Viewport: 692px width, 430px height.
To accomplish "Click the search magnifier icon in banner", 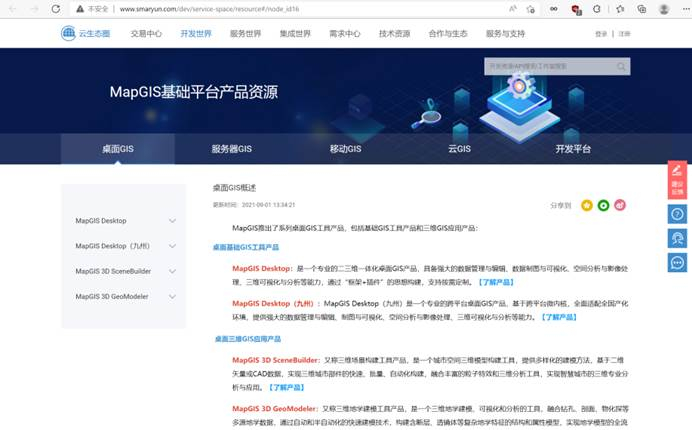I will pos(621,67).
